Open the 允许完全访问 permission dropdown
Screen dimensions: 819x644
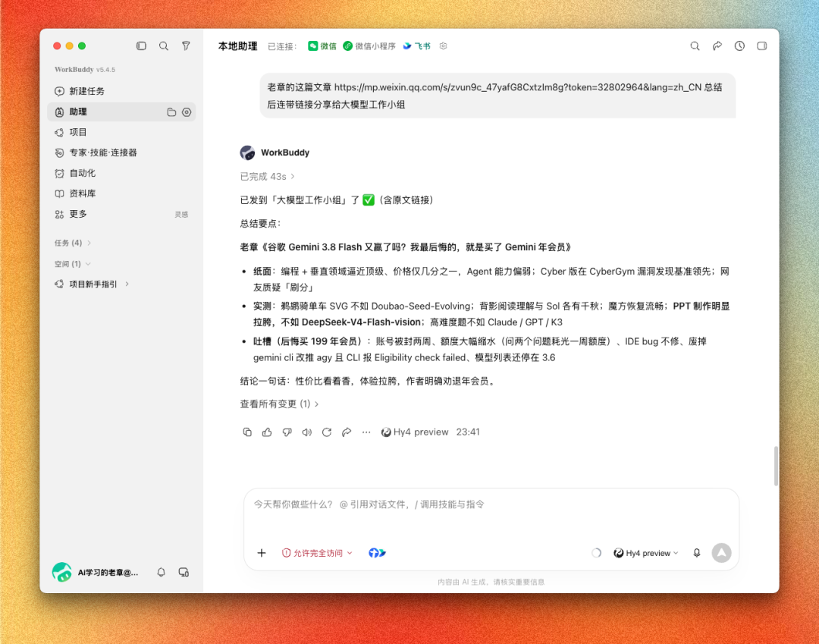[317, 553]
